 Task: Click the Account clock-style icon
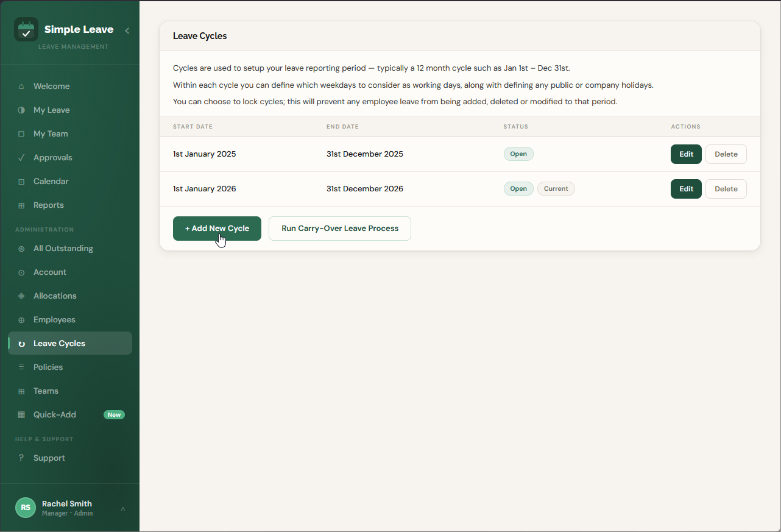[x=21, y=272]
